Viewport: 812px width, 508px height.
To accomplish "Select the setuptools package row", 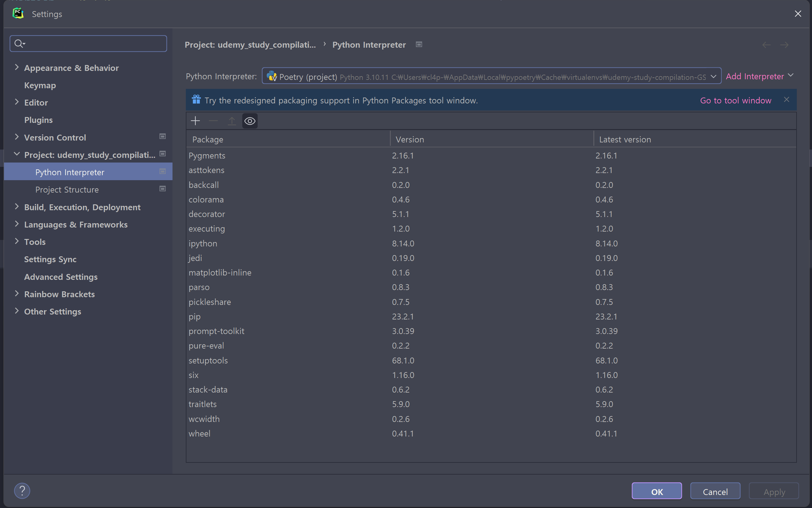I will point(491,360).
